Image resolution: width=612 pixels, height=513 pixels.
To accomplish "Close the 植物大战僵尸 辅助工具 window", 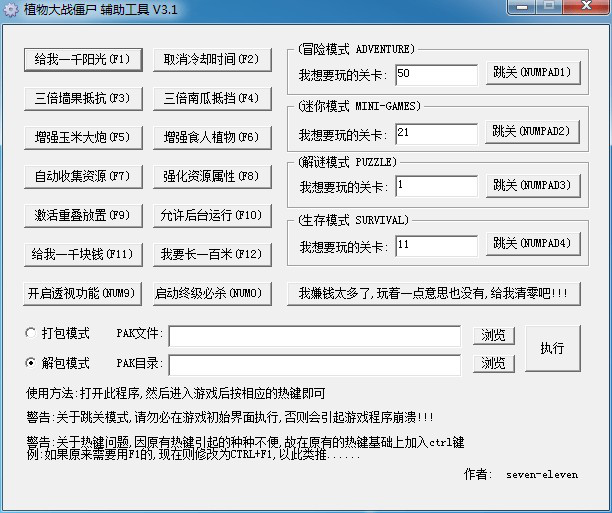I will coord(585,7).
